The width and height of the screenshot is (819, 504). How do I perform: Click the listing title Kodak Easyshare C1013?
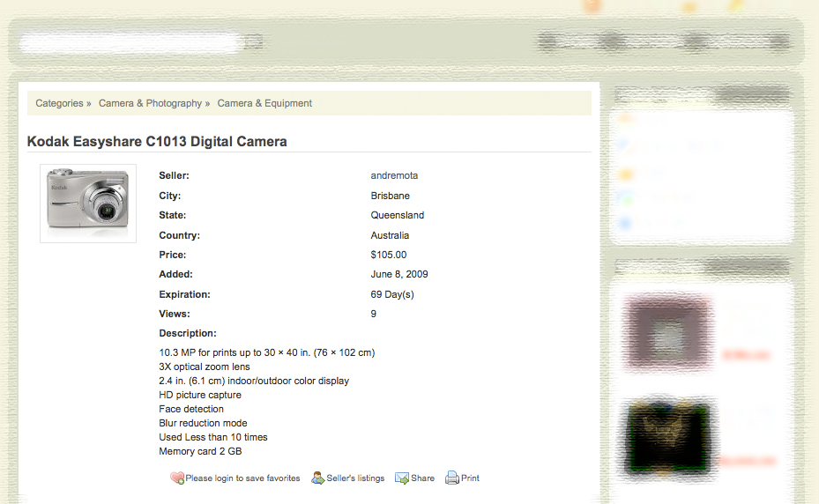[x=157, y=142]
